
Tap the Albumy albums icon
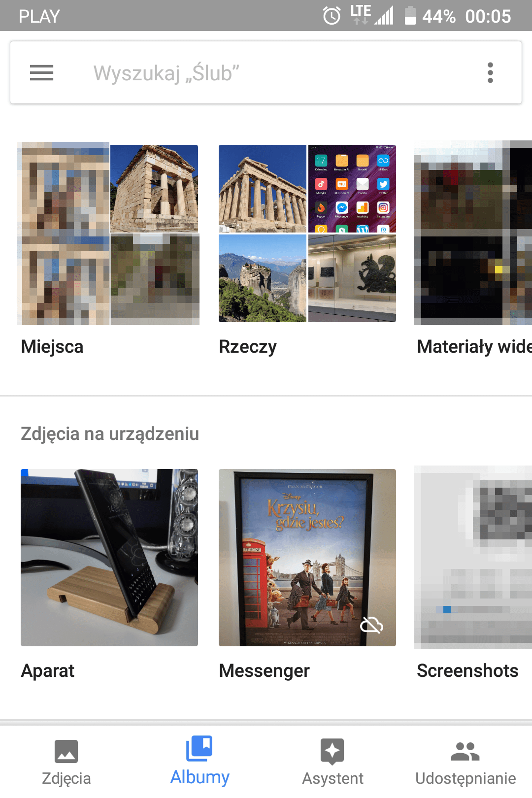pos(199,749)
